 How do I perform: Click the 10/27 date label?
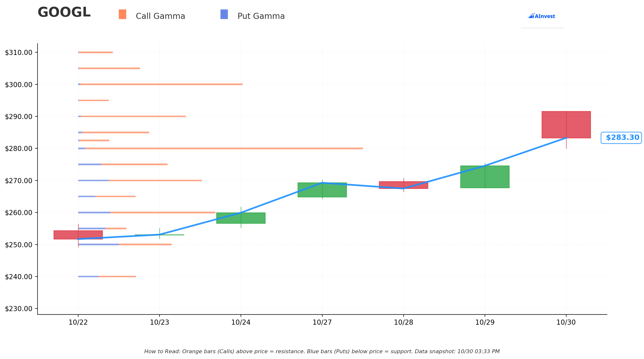322,322
